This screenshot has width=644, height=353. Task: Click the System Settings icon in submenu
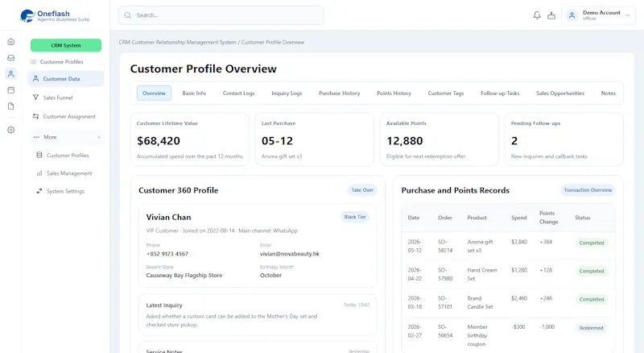(39, 191)
